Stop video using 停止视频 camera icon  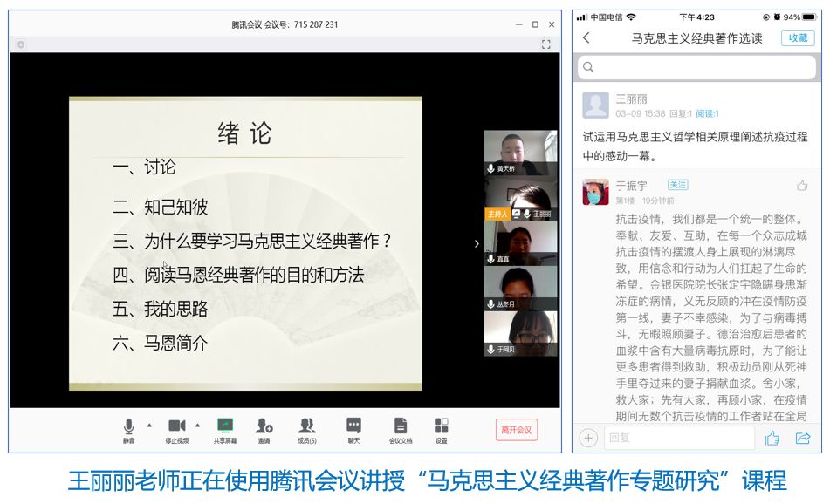[x=176, y=426]
